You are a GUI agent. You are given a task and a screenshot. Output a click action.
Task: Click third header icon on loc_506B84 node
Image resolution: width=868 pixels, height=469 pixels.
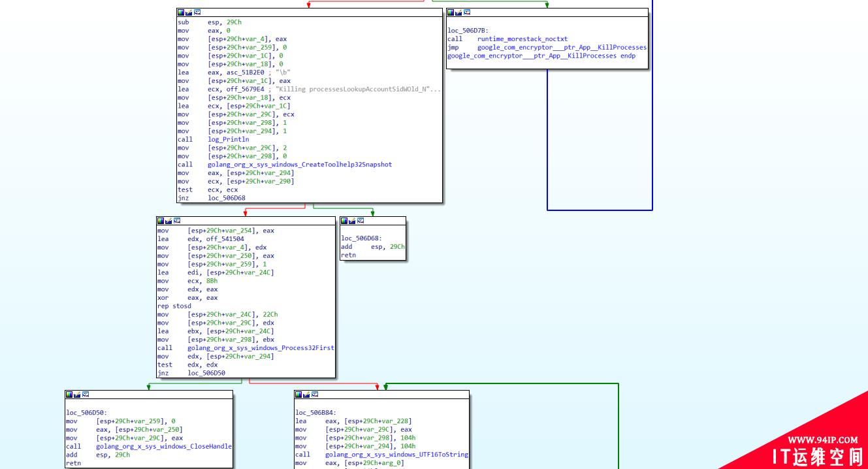pos(315,395)
